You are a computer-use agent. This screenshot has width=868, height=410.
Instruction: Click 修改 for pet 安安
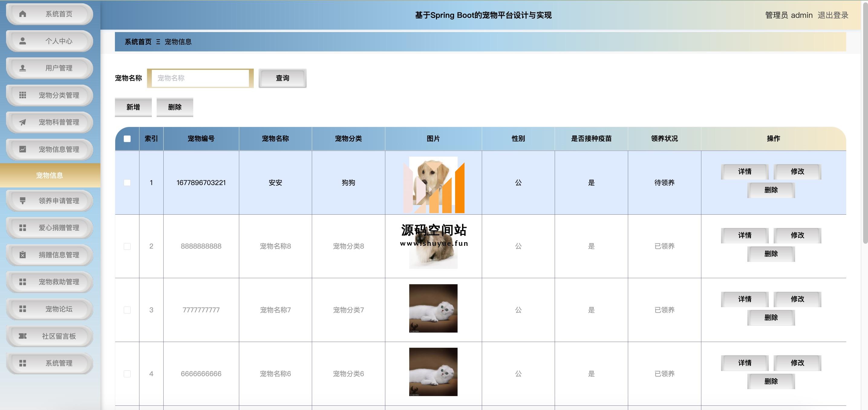point(797,171)
